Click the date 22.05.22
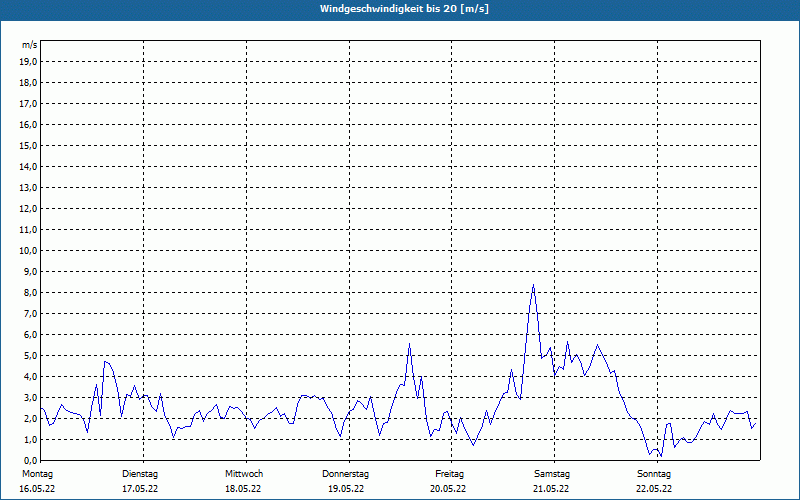800x500 pixels. (x=654, y=489)
